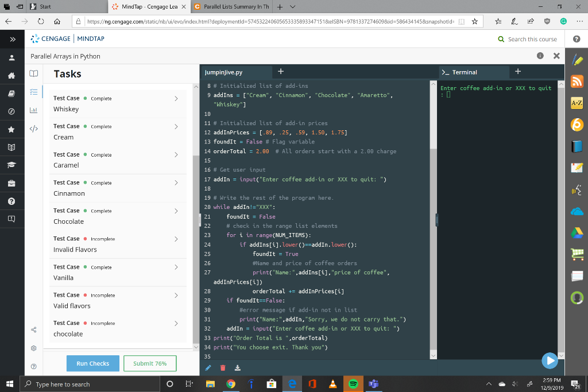Screen dimensions: 588x392
Task: Open the shopping cart app in right dock
Action: (x=577, y=254)
